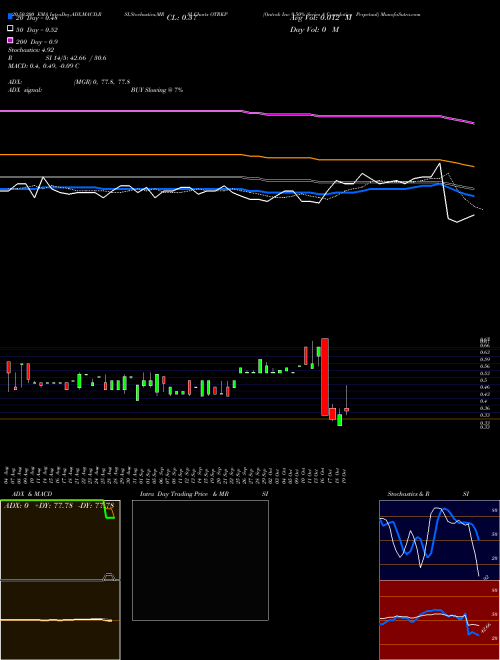Image resolution: width=500 pixels, height=660 pixels.
Task: Click the '20 Day = 0.48' legend label
Action: (x=37, y=18)
